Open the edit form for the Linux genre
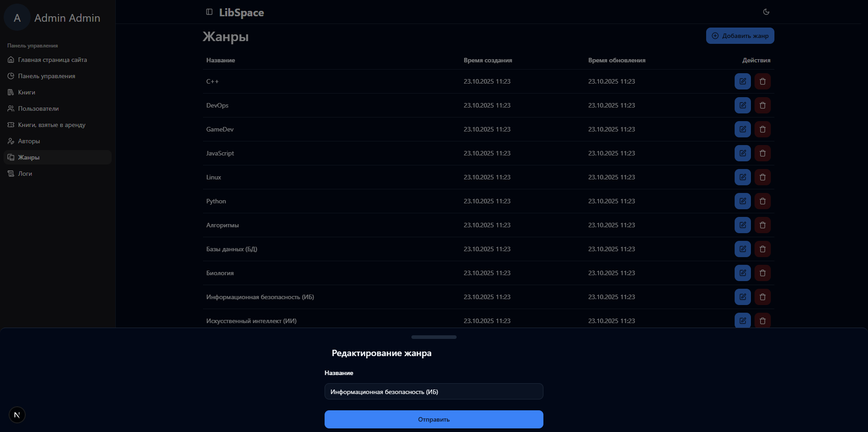868x432 pixels. [742, 177]
